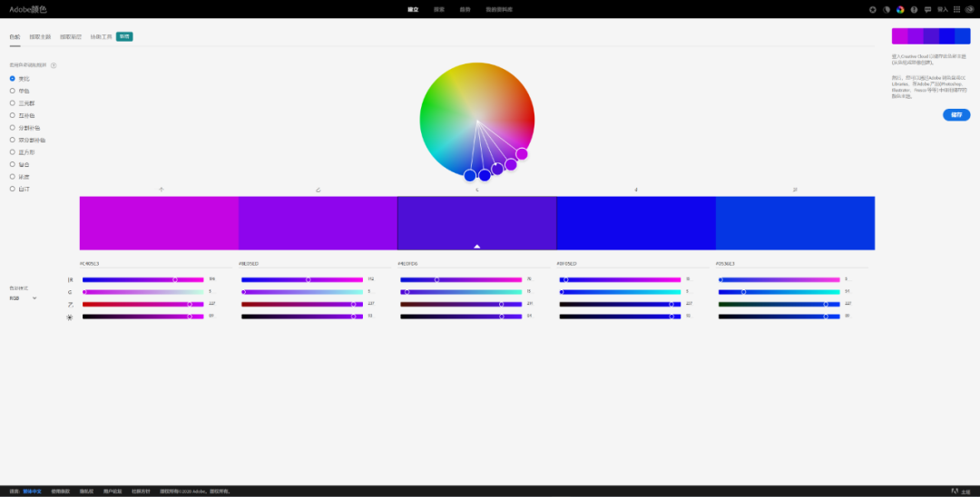Open the 趋势 (Trends) page
Image resolution: width=980 pixels, height=497 pixels.
pyautogui.click(x=465, y=9)
